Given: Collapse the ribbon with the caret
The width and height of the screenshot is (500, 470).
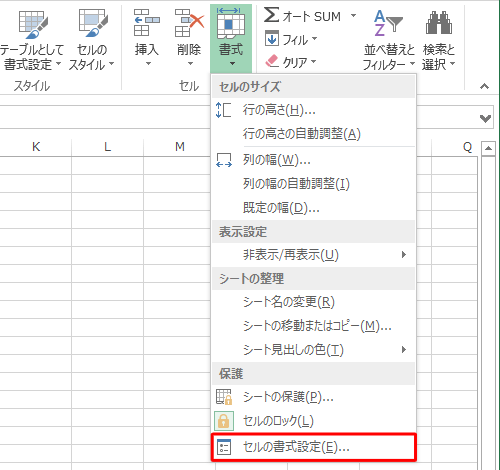Looking at the screenshot, I should tap(484, 86).
